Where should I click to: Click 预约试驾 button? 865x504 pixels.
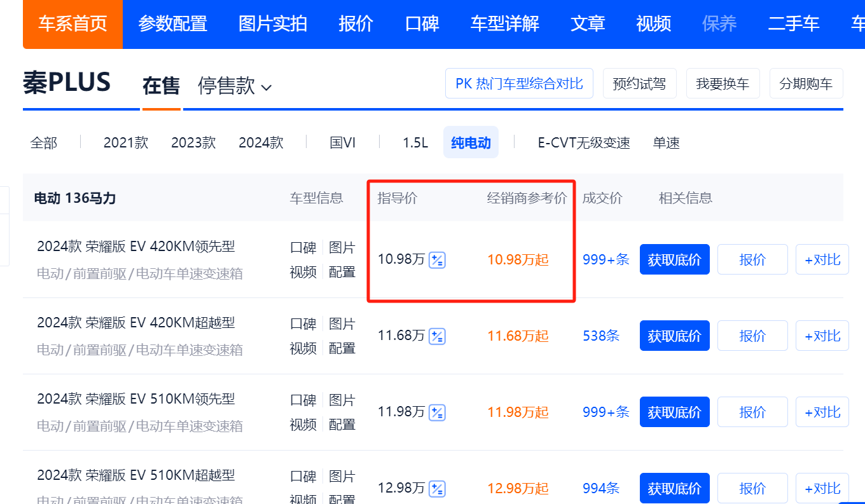(x=639, y=83)
